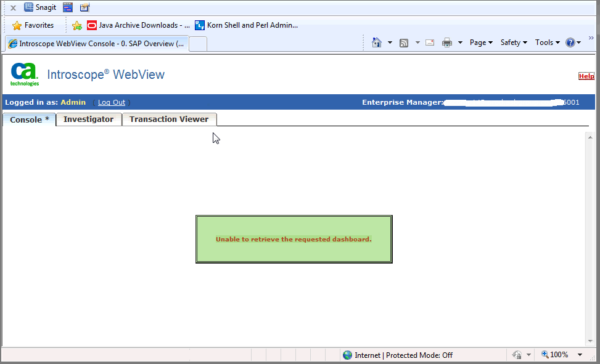Select the Introscope WebView Console browser tab

[x=97, y=44]
